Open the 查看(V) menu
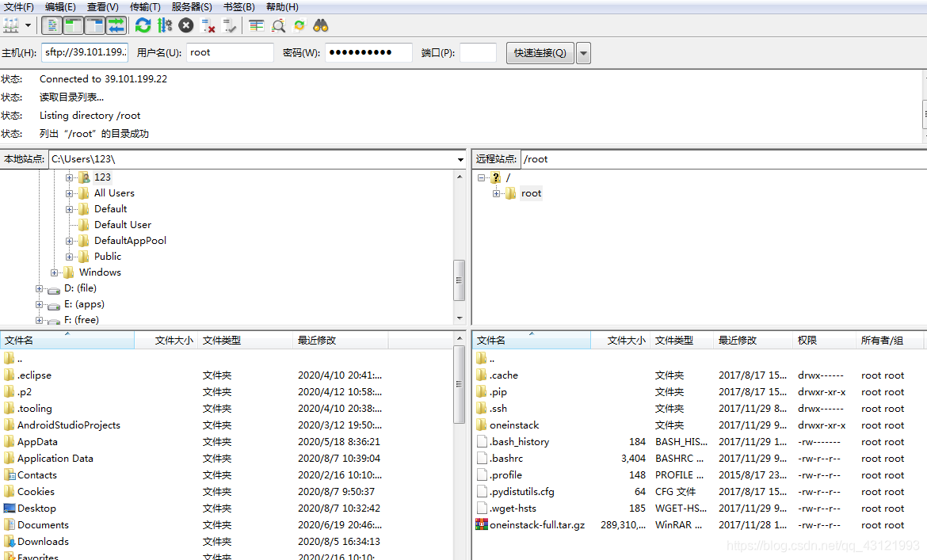Image resolution: width=927 pixels, height=560 pixels. [103, 7]
